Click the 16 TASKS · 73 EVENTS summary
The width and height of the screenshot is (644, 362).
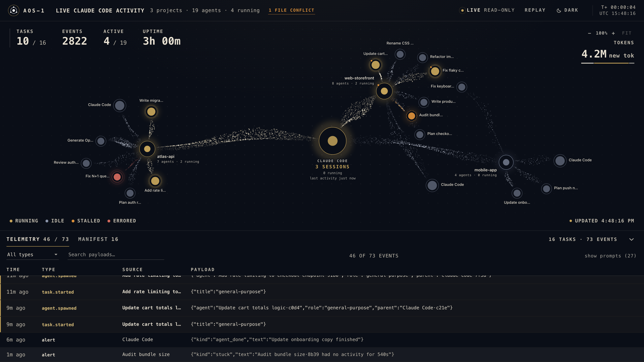point(583,239)
